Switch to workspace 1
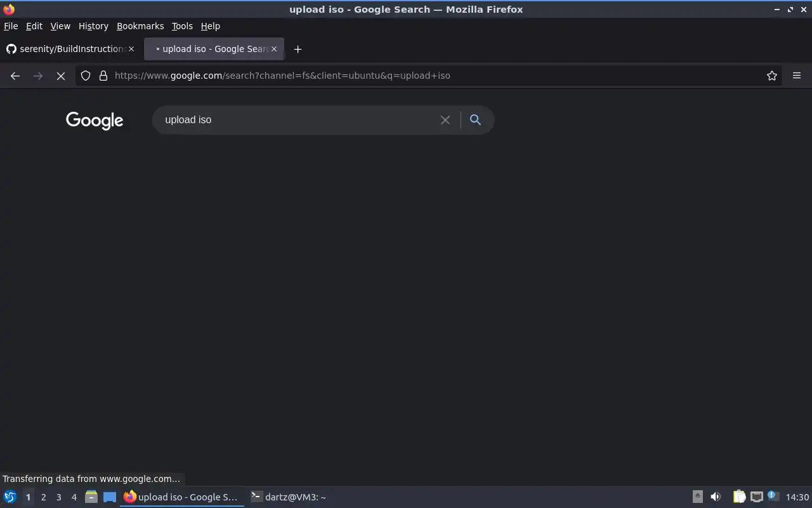The image size is (812, 508). tap(28, 497)
